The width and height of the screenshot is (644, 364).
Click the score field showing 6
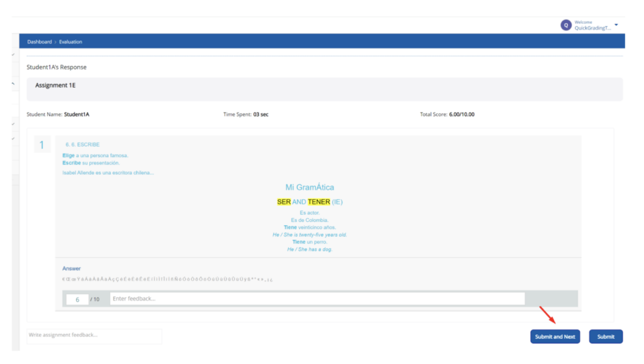click(x=77, y=299)
